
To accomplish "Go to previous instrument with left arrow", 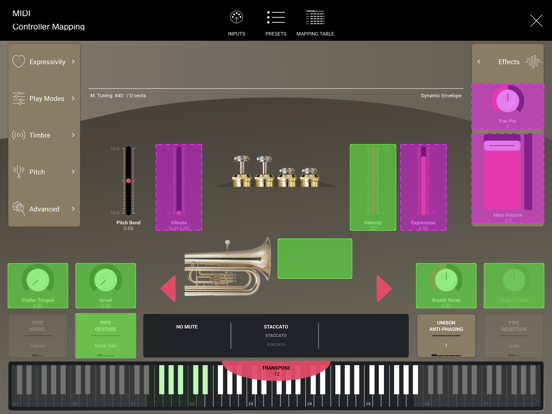I will [x=168, y=289].
